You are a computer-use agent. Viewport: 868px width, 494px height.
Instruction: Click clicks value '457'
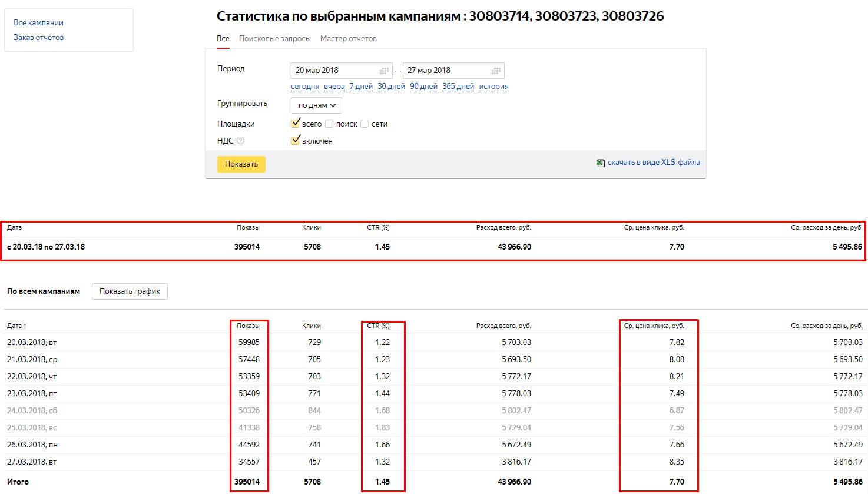(314, 462)
